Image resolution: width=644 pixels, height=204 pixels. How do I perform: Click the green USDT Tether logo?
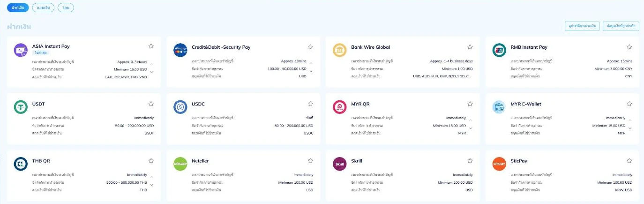[21, 107]
